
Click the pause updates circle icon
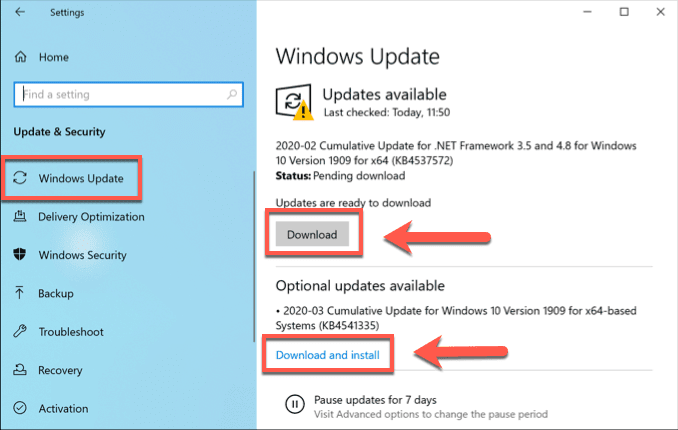(294, 404)
